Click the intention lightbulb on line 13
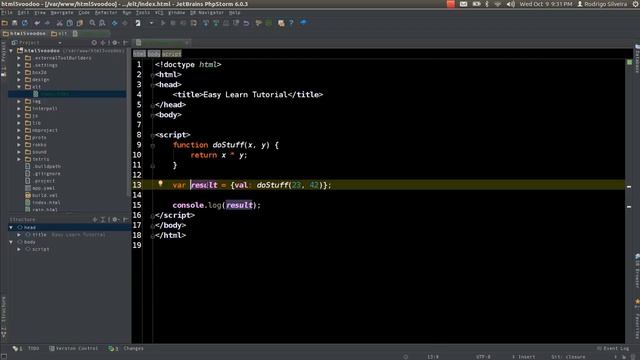The height and width of the screenshot is (360, 640). (x=160, y=184)
